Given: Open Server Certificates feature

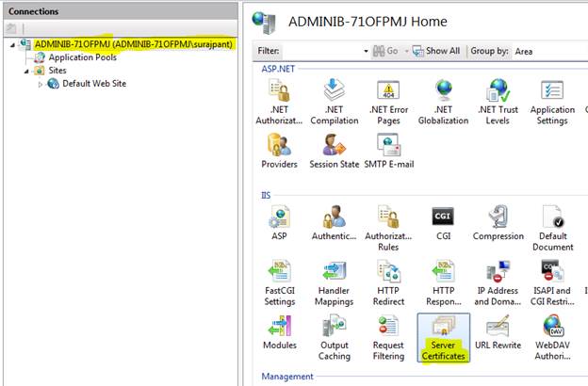Looking at the screenshot, I should coord(443,338).
